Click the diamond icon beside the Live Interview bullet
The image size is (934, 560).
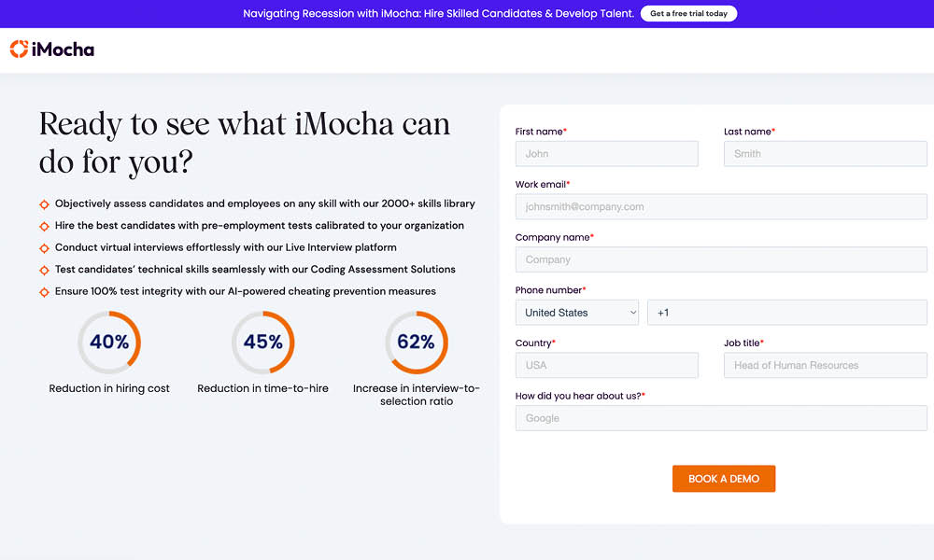coord(44,247)
